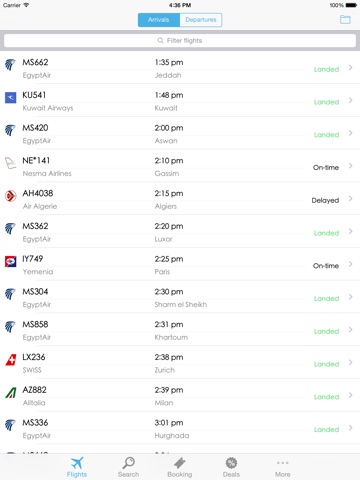Open the MS304 Sharm el Sheikh flight row
This screenshot has height=480, width=360.
coord(180,297)
